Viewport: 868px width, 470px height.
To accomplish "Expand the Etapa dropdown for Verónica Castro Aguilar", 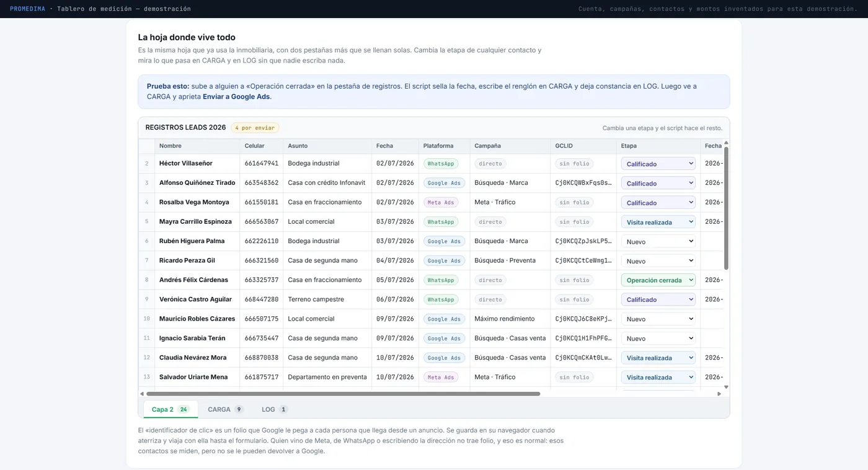I will (658, 299).
